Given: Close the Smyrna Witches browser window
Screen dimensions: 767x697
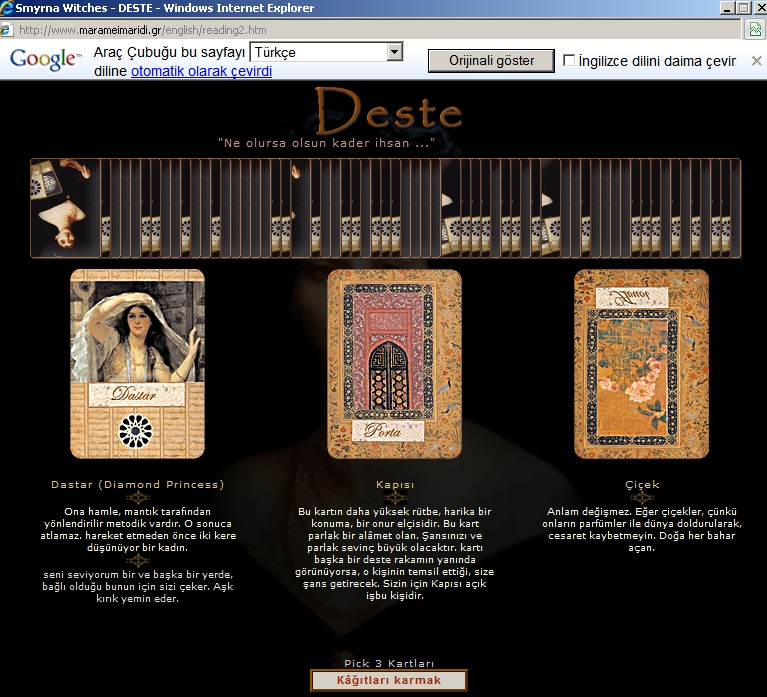Looking at the screenshot, I should tap(754, 9).
